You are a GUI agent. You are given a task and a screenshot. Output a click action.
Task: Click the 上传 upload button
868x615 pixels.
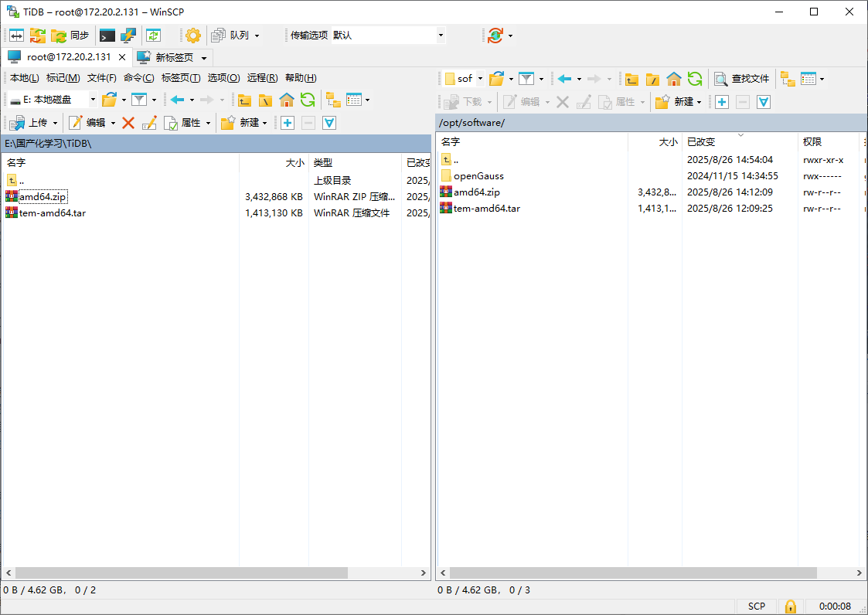tap(31, 123)
